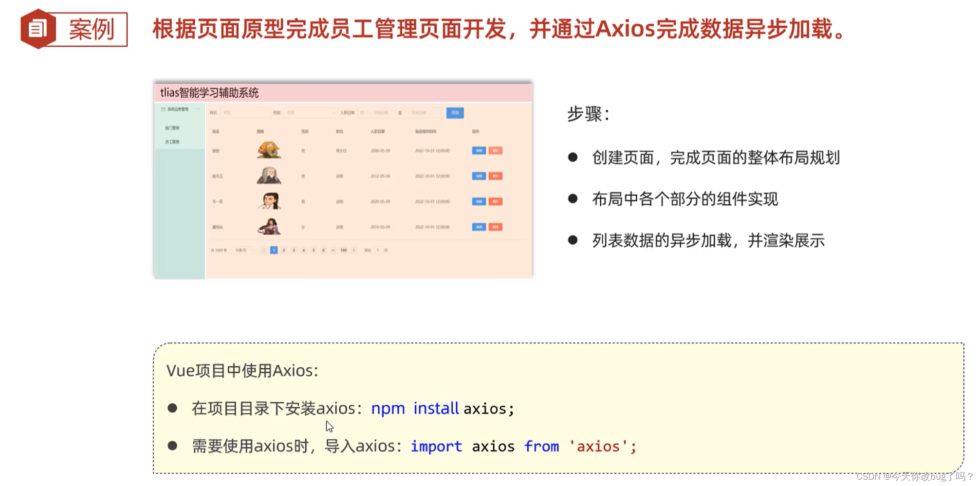This screenshot has width=980, height=486.
Task: Click the 入职日期 column header
Action: [378, 131]
